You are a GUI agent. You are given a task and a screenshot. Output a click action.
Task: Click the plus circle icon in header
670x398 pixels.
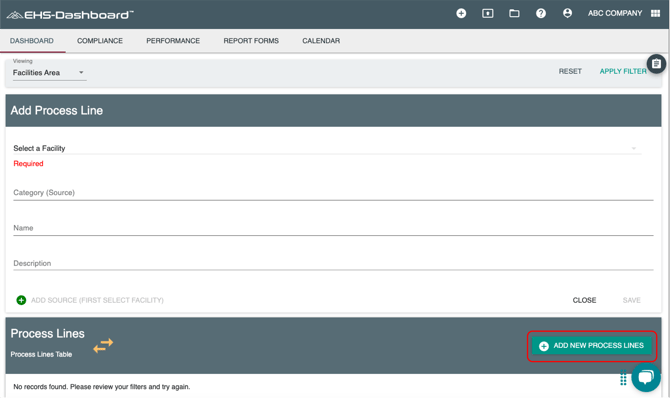[x=461, y=13]
